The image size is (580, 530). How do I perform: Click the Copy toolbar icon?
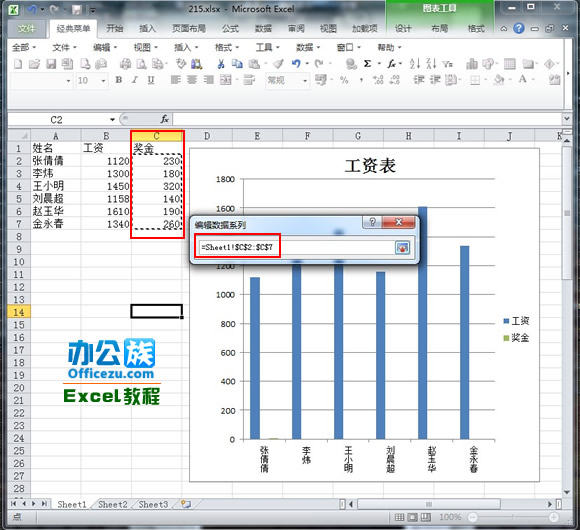(237, 64)
